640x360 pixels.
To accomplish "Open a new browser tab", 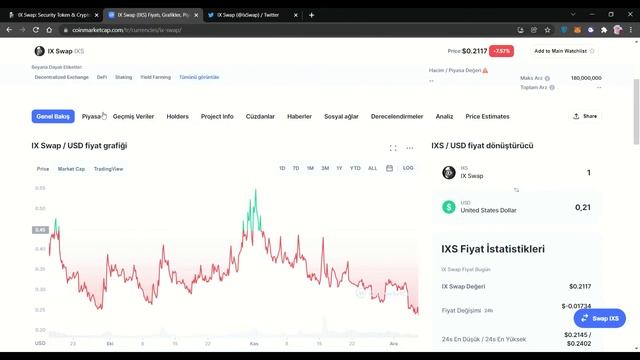I will [x=311, y=15].
